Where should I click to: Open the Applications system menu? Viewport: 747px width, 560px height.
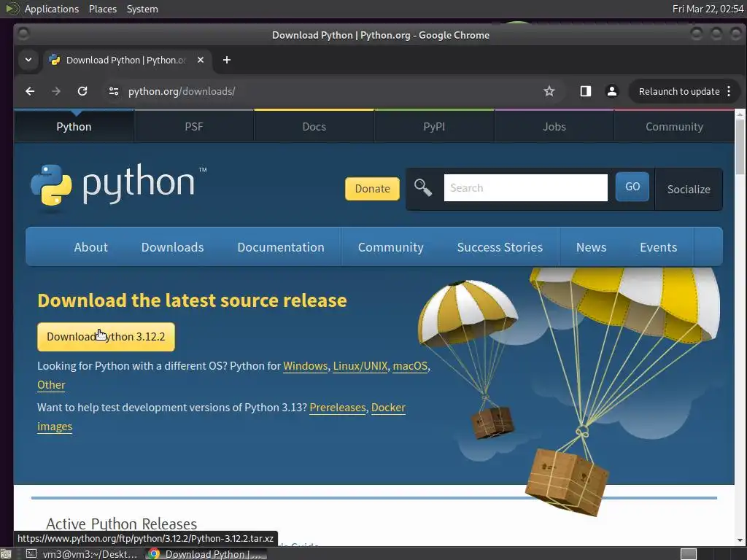click(52, 9)
